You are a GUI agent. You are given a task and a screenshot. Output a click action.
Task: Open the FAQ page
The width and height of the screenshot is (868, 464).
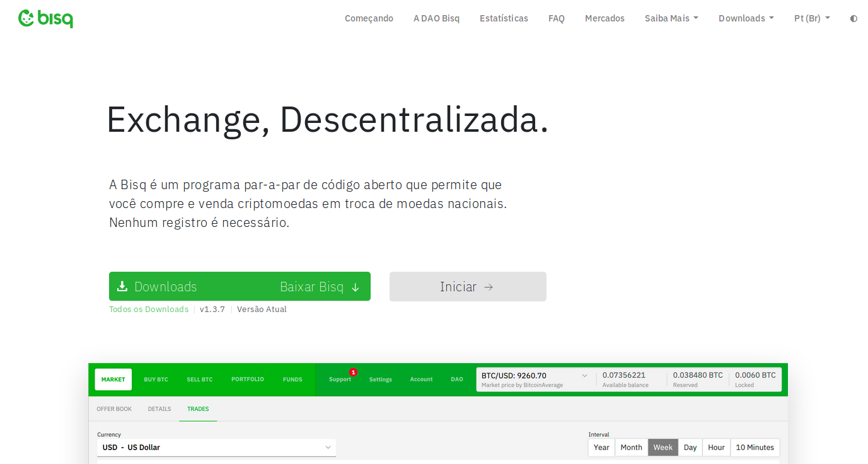557,19
